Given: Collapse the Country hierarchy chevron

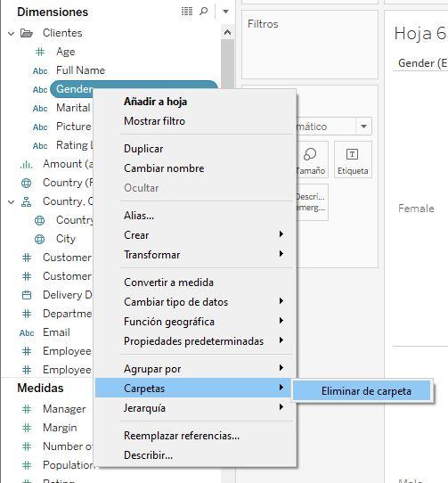Looking at the screenshot, I should 11,202.
